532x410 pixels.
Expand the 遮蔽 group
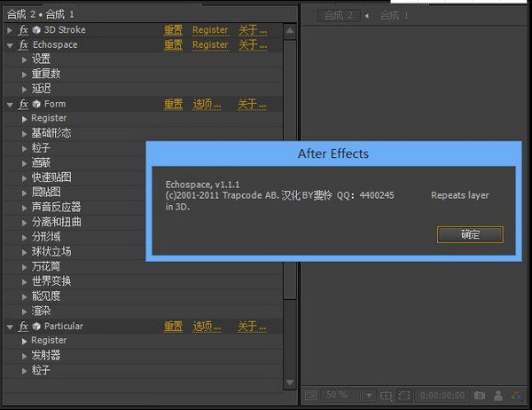tap(25, 163)
